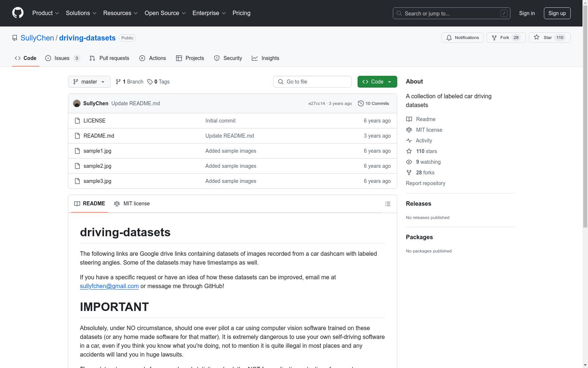The image size is (588, 368).
Task: Open the green Code dropdown
Action: 377,82
